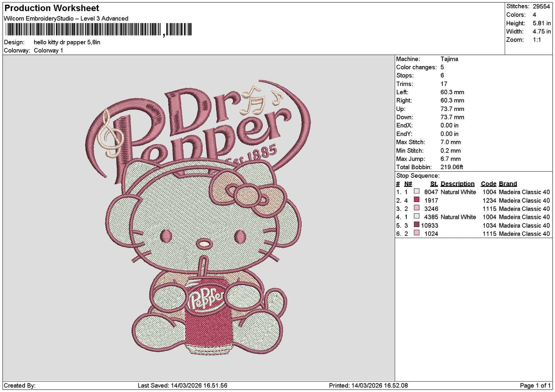This screenshot has width=555, height=392.
Task: Click the Min Stitch value 0.2 mm
Action: tap(451, 151)
